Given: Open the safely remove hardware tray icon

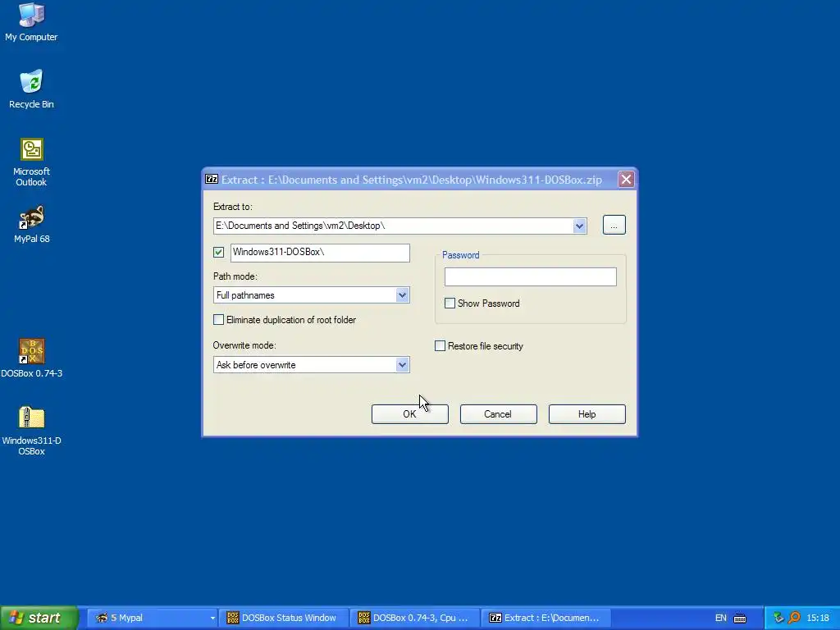Looking at the screenshot, I should (778, 619).
